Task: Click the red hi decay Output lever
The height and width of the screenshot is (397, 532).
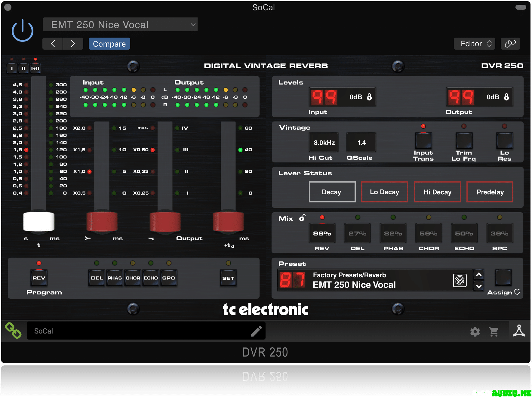Action: point(165,222)
